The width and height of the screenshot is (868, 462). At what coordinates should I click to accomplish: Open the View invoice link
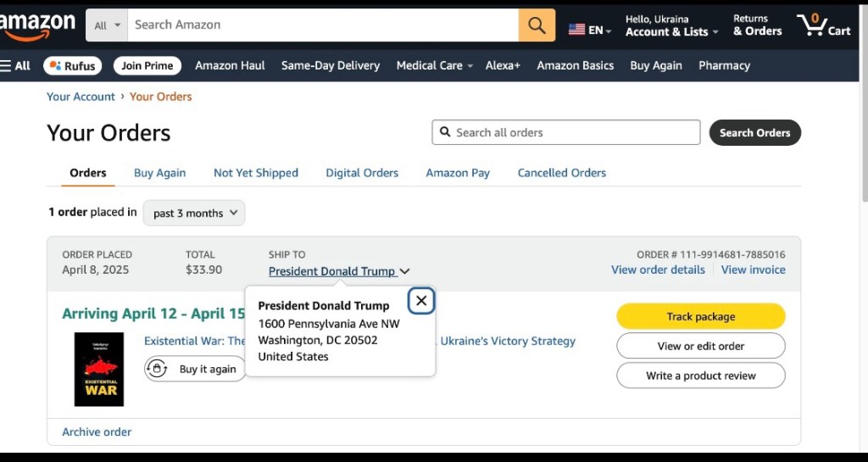(753, 270)
